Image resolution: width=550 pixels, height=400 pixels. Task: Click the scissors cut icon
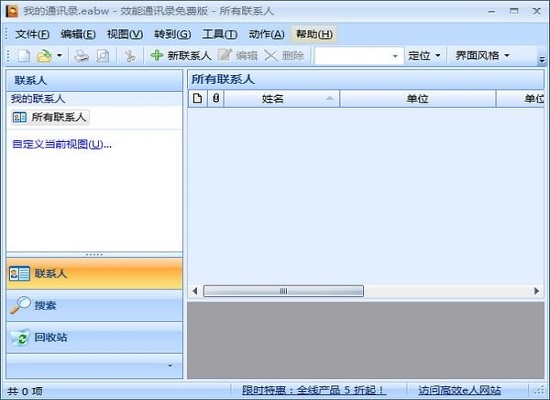130,56
